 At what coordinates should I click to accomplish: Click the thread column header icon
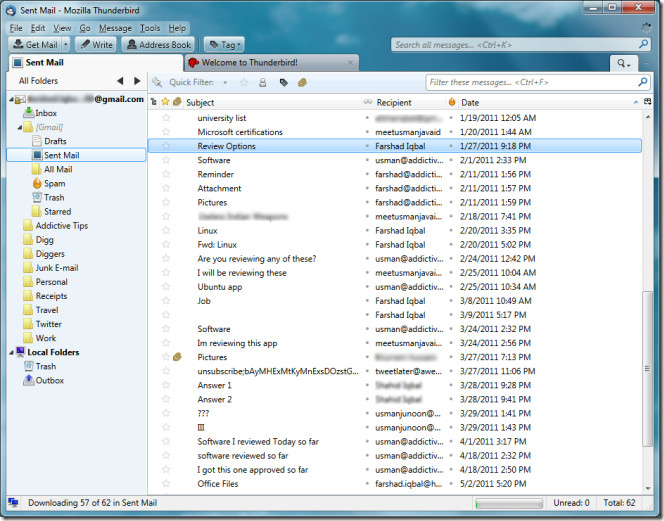154,102
